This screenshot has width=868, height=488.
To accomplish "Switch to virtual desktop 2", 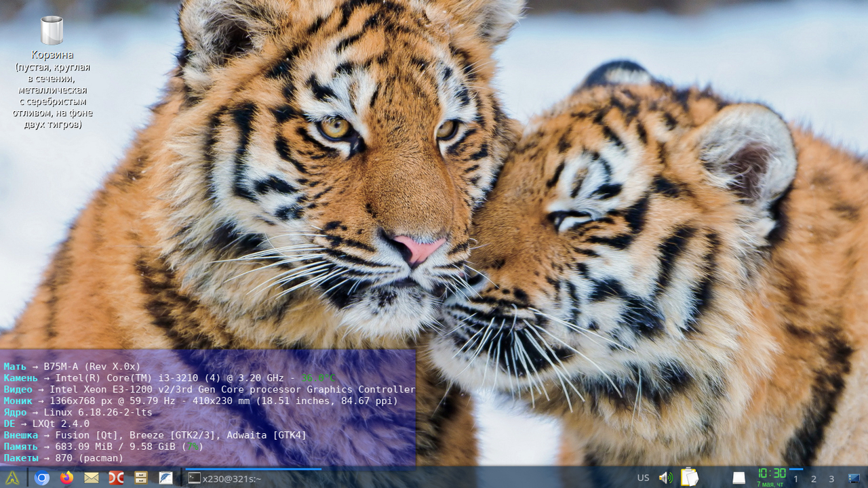I will click(x=814, y=479).
